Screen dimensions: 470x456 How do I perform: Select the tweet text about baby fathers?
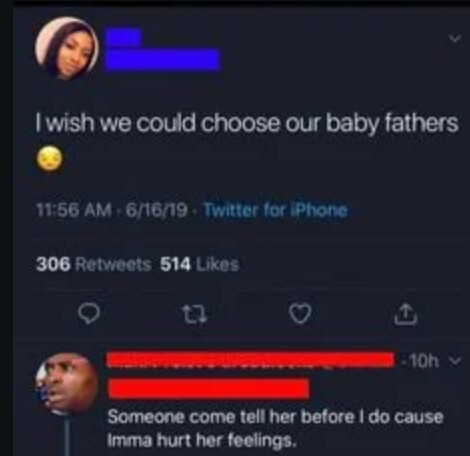[x=247, y=123]
